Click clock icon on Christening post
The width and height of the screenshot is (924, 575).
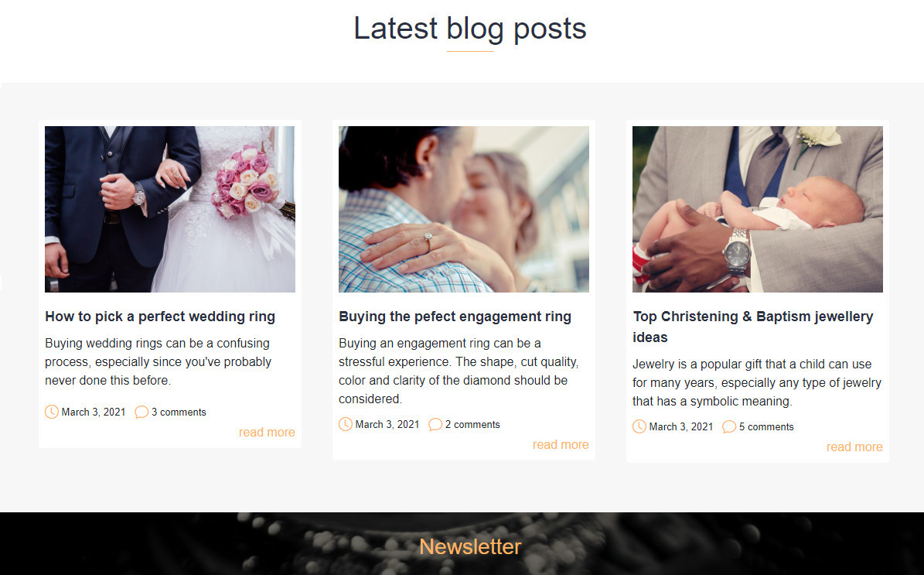(639, 426)
